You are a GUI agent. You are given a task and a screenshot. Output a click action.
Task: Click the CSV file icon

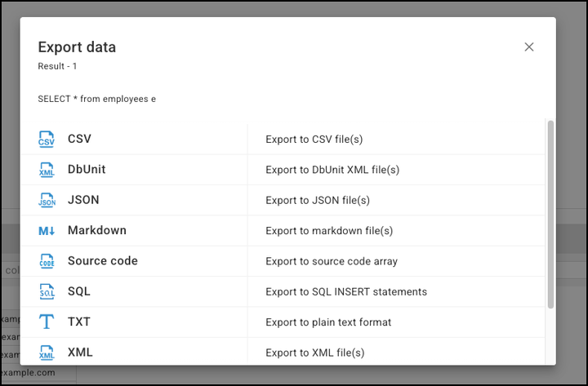pyautogui.click(x=47, y=139)
